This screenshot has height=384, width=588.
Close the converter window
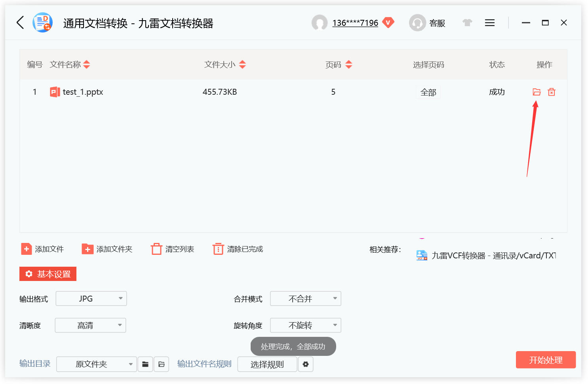pos(564,23)
